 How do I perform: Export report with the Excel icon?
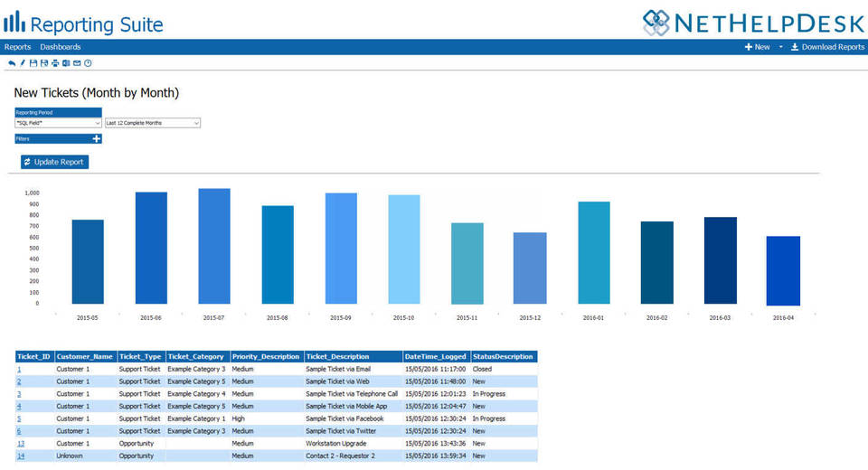pos(66,63)
